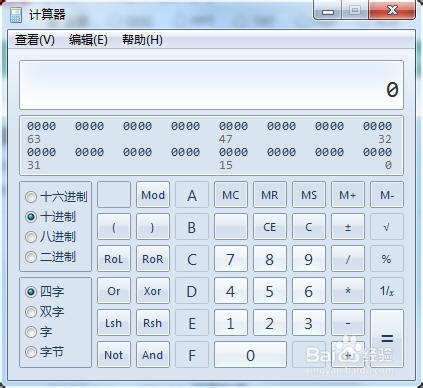The height and width of the screenshot is (388, 423).
Task: Click the number 7 key
Action: pyautogui.click(x=231, y=259)
